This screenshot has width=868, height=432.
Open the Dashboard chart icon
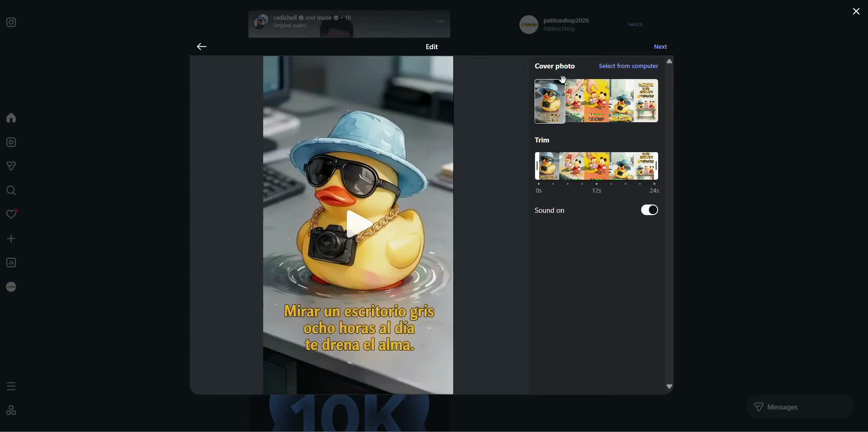coord(11,263)
